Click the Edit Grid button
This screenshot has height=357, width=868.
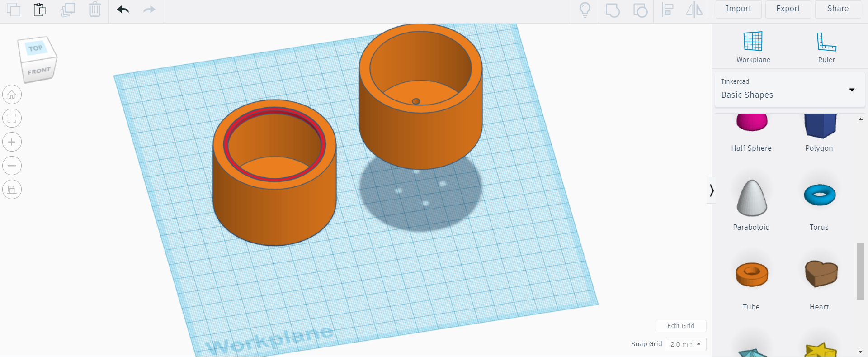pyautogui.click(x=681, y=326)
